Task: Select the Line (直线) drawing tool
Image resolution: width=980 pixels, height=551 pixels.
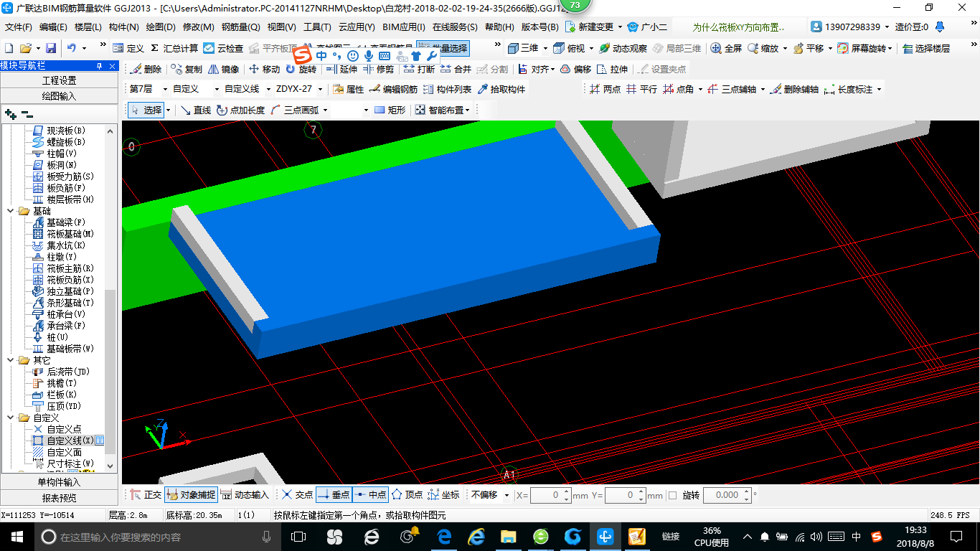Action: 195,110
